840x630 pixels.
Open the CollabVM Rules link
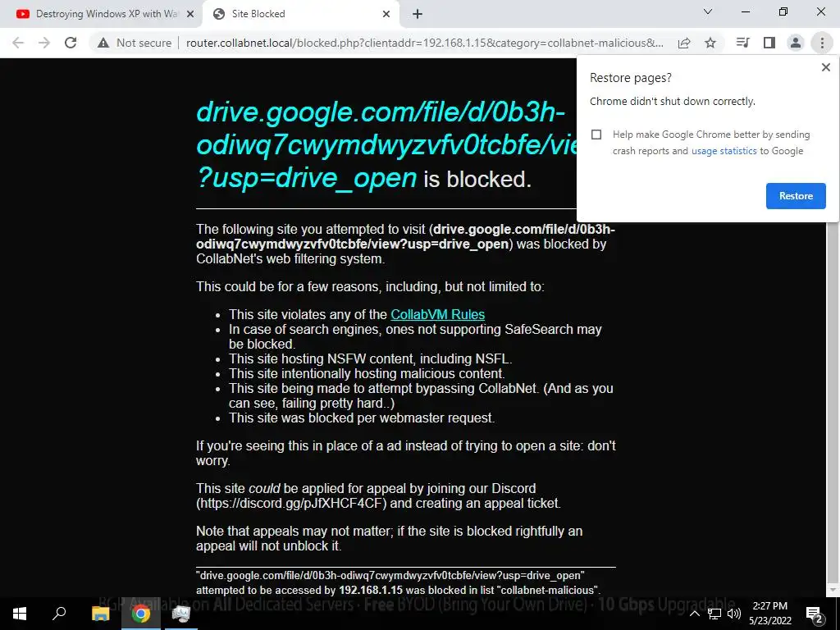pos(438,314)
